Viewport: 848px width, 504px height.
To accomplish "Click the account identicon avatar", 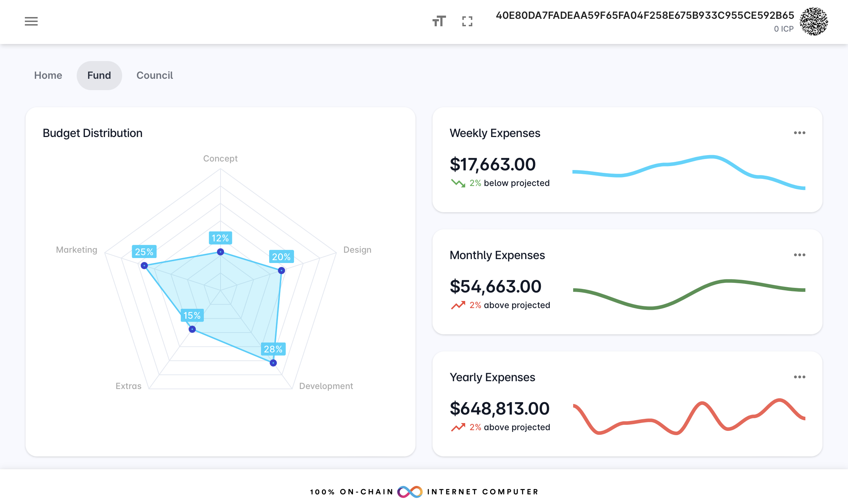I will (814, 21).
